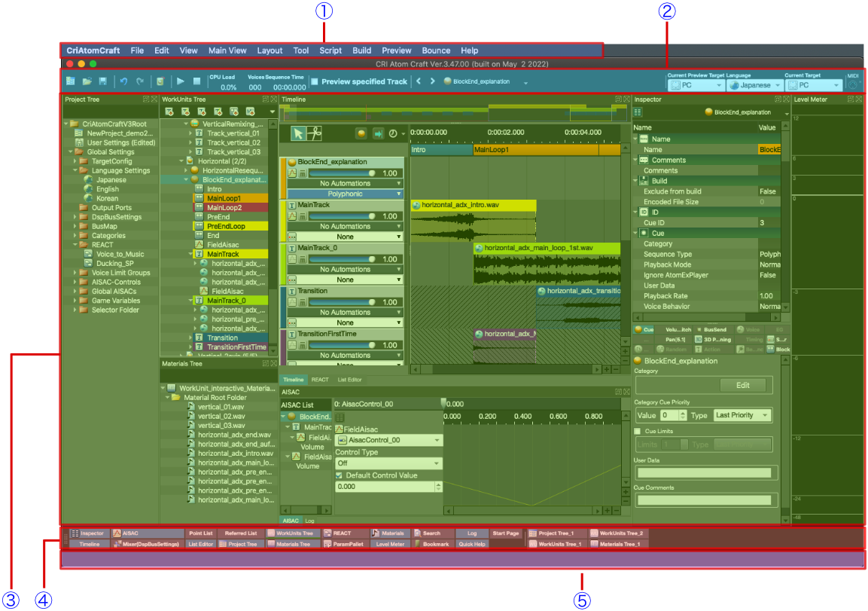Select the scissors cut tool in Timeline
Viewport: 868px width, 611px height.
pos(315,133)
